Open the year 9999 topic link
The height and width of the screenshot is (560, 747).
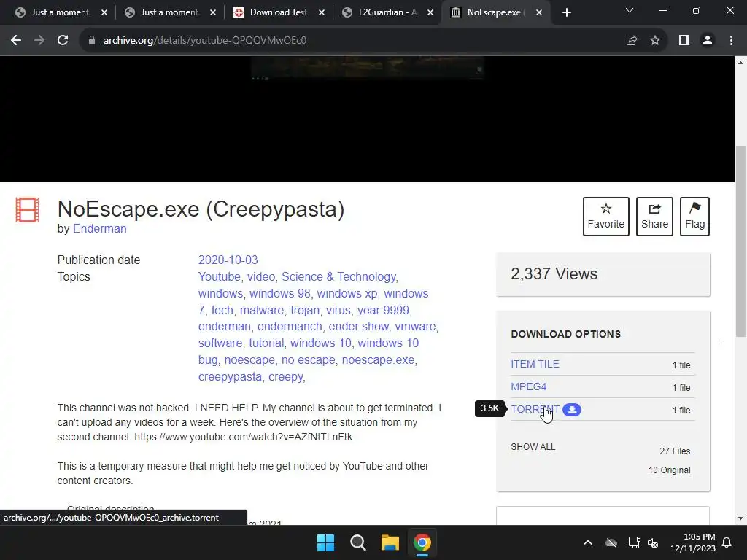click(x=383, y=310)
